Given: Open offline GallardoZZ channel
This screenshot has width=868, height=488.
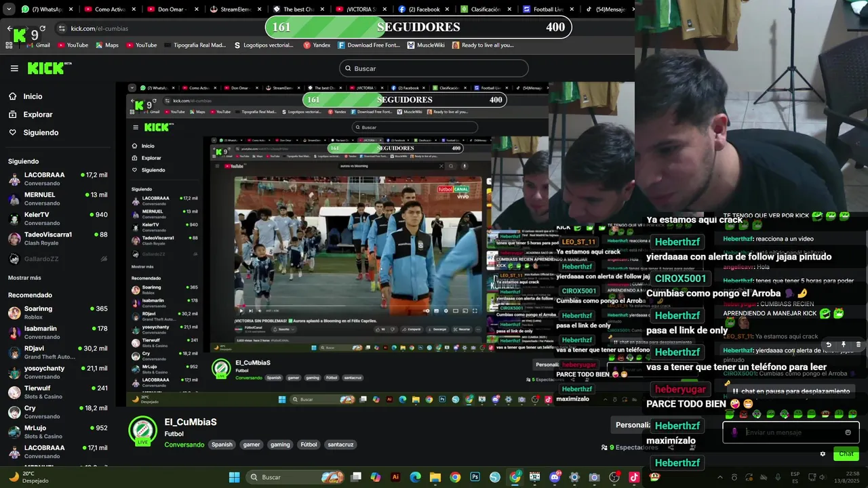Looking at the screenshot, I should 58,259.
